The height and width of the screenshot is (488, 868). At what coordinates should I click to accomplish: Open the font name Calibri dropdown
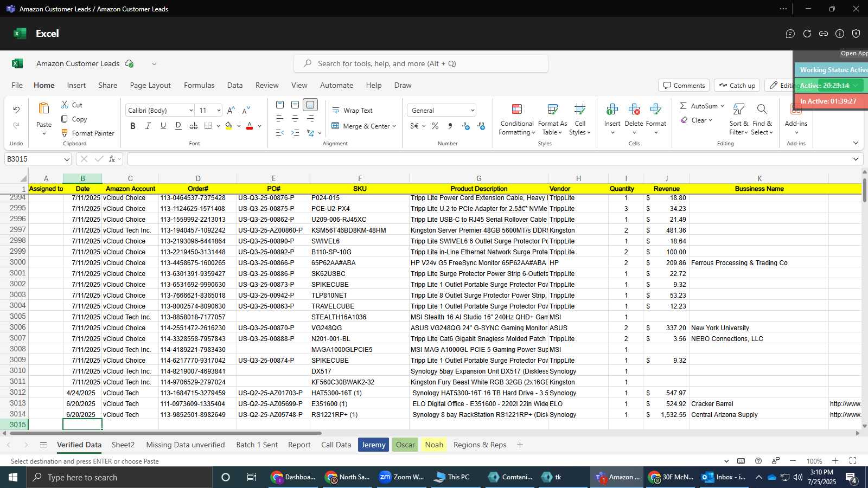191,111
